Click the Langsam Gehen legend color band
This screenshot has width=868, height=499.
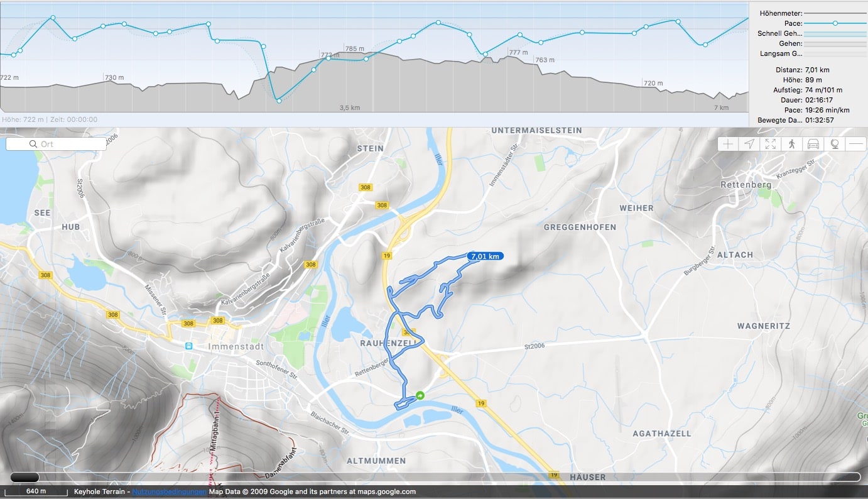pyautogui.click(x=835, y=54)
